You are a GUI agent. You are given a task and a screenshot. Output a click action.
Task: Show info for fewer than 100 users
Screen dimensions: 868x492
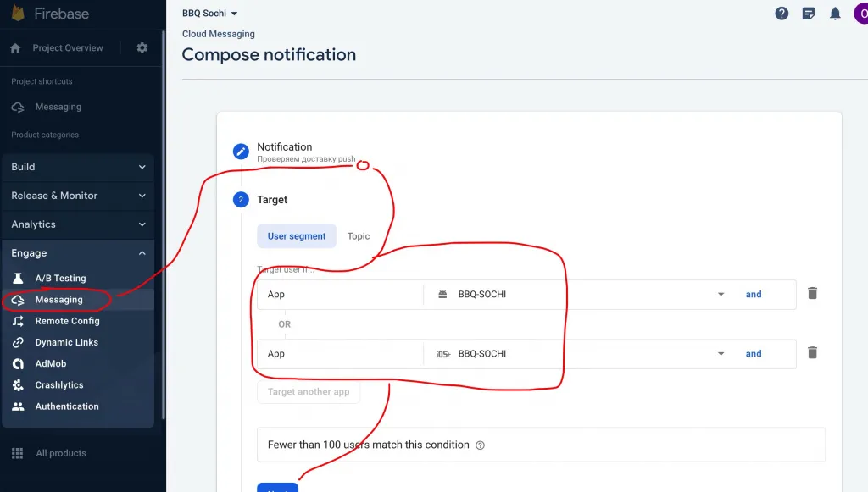[480, 445]
